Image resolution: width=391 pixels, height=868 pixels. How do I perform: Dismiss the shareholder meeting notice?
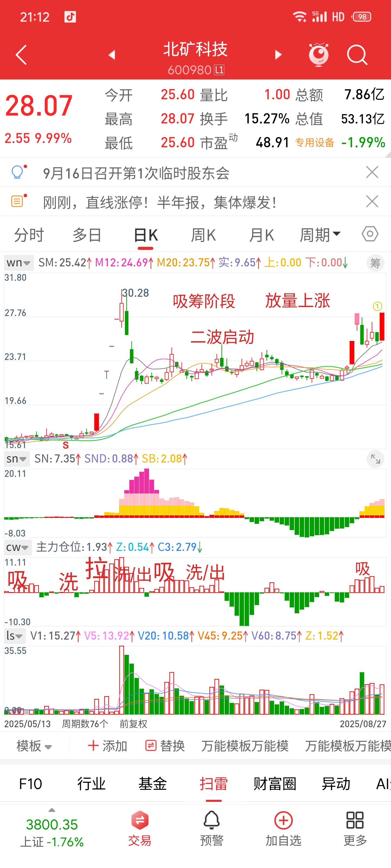[x=372, y=172]
